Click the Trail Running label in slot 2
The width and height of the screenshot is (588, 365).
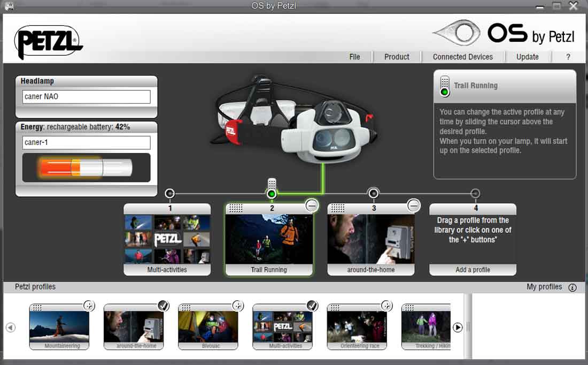pyautogui.click(x=269, y=270)
